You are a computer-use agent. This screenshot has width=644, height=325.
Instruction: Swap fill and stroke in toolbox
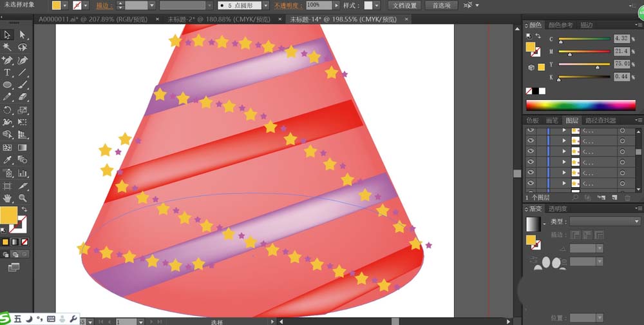[x=24, y=210]
